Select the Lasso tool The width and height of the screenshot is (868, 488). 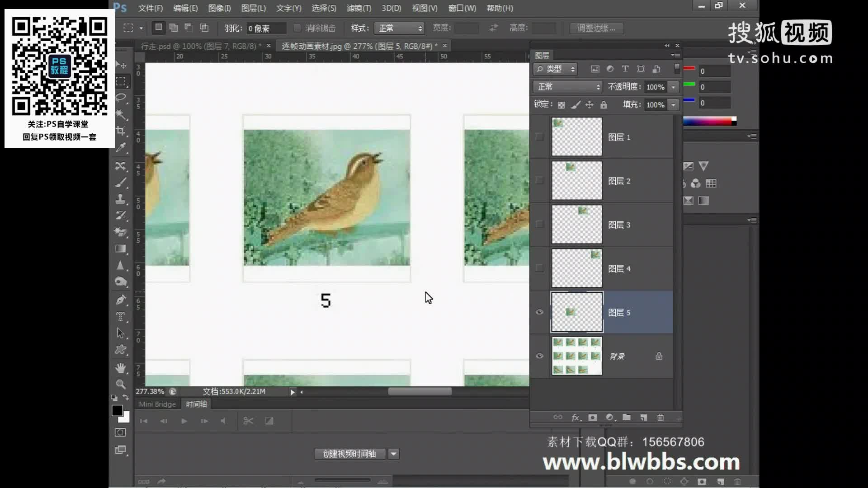(x=121, y=98)
